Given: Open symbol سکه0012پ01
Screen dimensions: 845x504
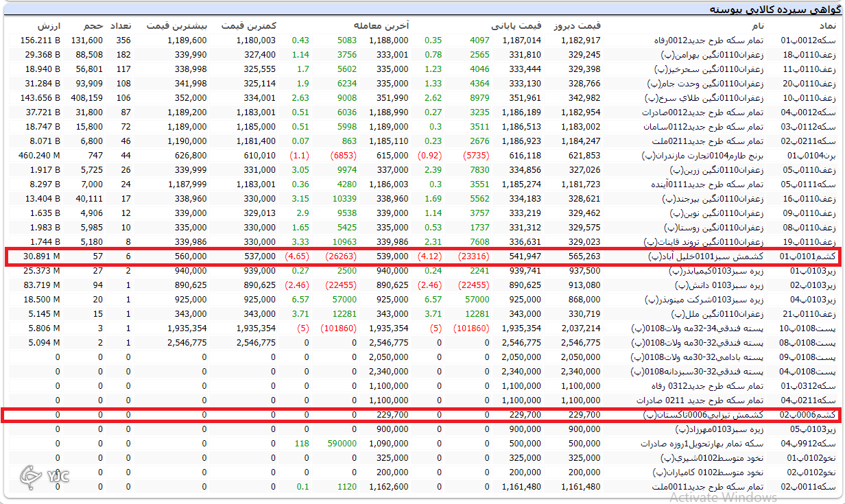Looking at the screenshot, I should coord(808,40).
